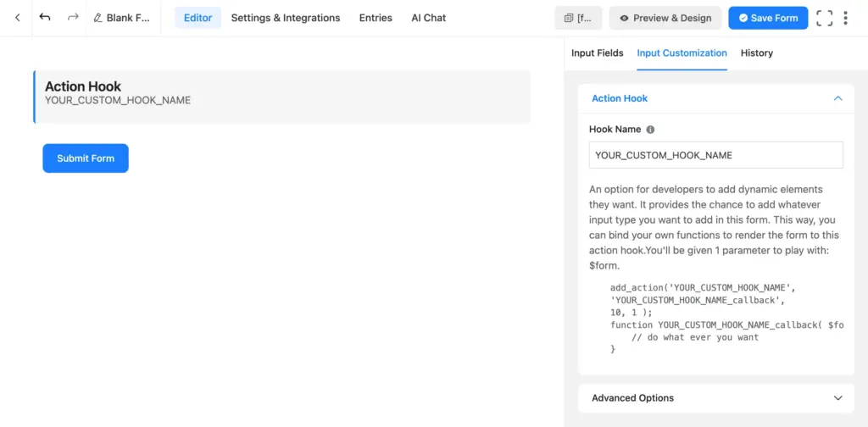Redo the last change
Viewport: 868px width, 427px height.
73,17
